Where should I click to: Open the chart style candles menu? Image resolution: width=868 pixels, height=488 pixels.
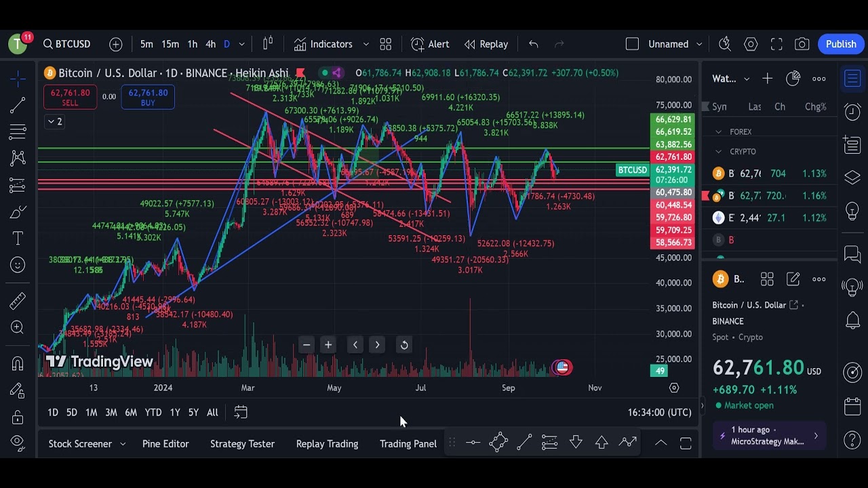268,44
